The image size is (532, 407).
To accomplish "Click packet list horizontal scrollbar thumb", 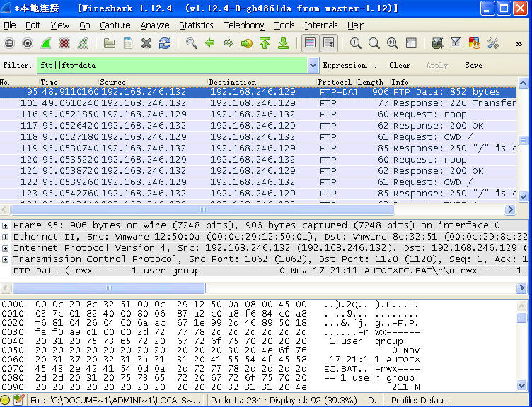I will coord(203,209).
